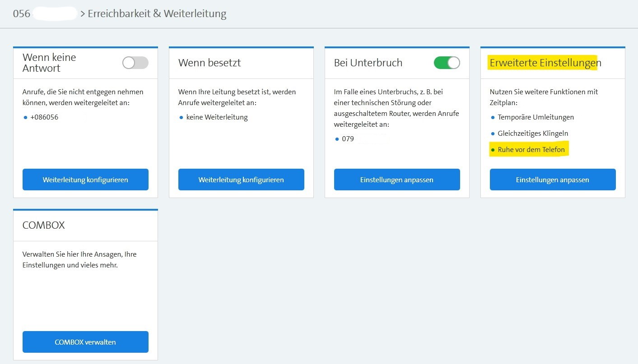
Task: Click the 'Bei Unterbruch' card title
Action: pos(368,62)
